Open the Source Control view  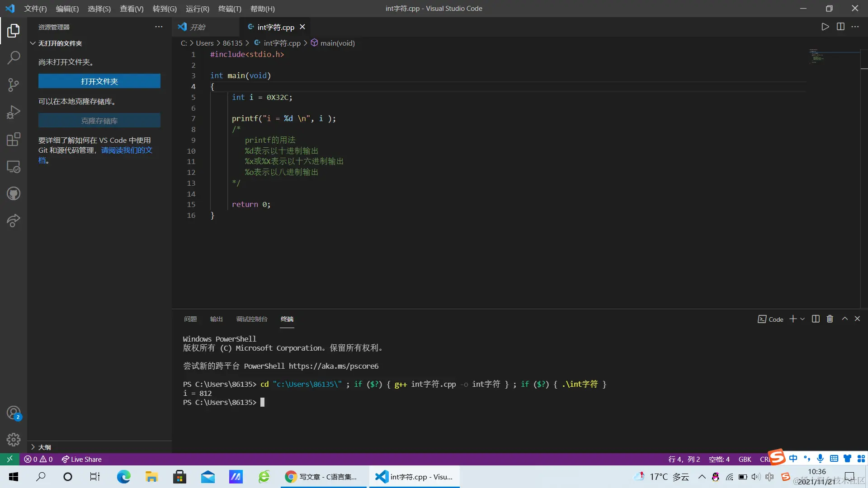[x=14, y=84]
